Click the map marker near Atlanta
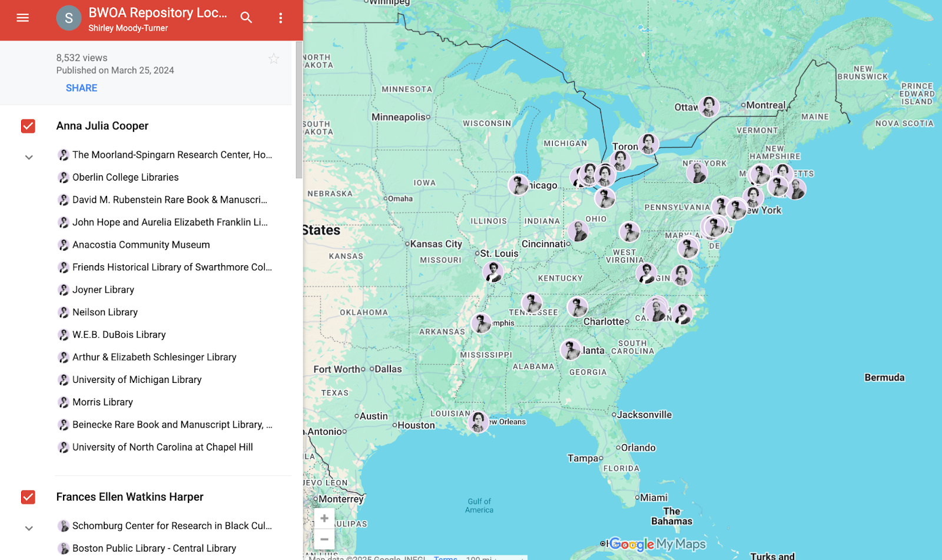The image size is (942, 560). click(x=570, y=350)
